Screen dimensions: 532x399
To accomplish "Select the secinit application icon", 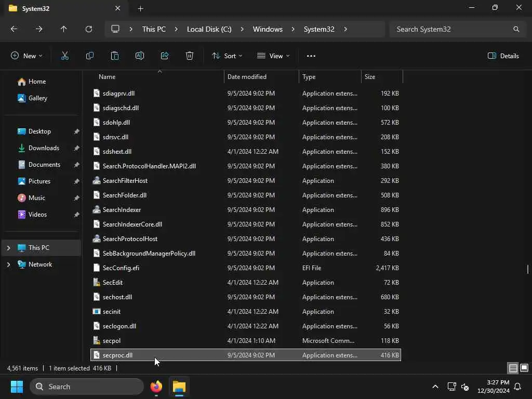I will coord(96,312).
